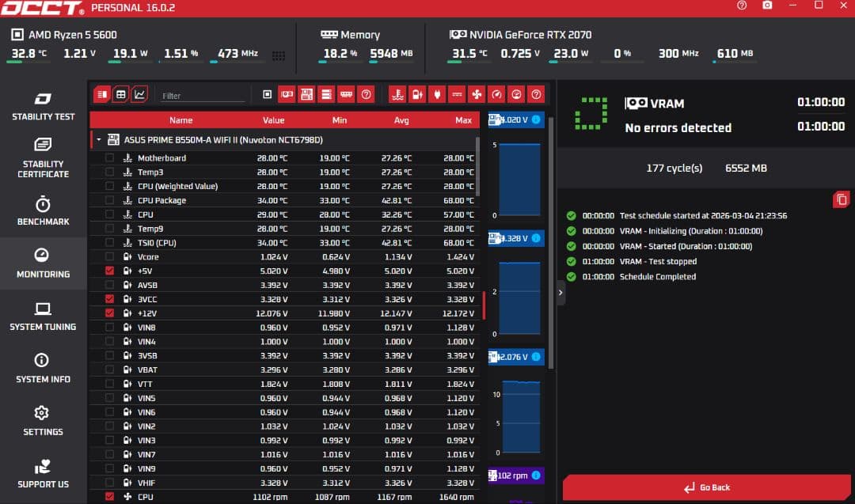
Task: Toggle the temperature sensor filter icon
Action: pos(397,95)
